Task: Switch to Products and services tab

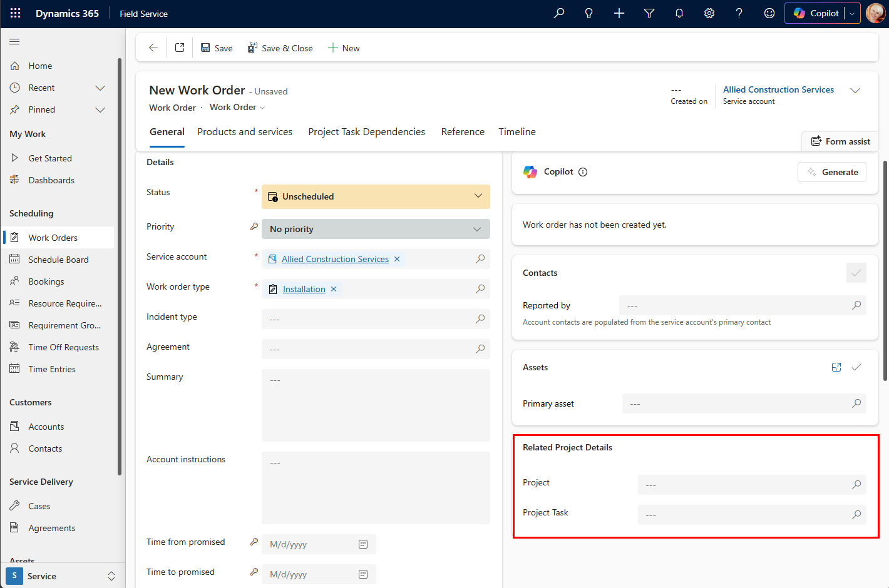Action: pos(245,132)
